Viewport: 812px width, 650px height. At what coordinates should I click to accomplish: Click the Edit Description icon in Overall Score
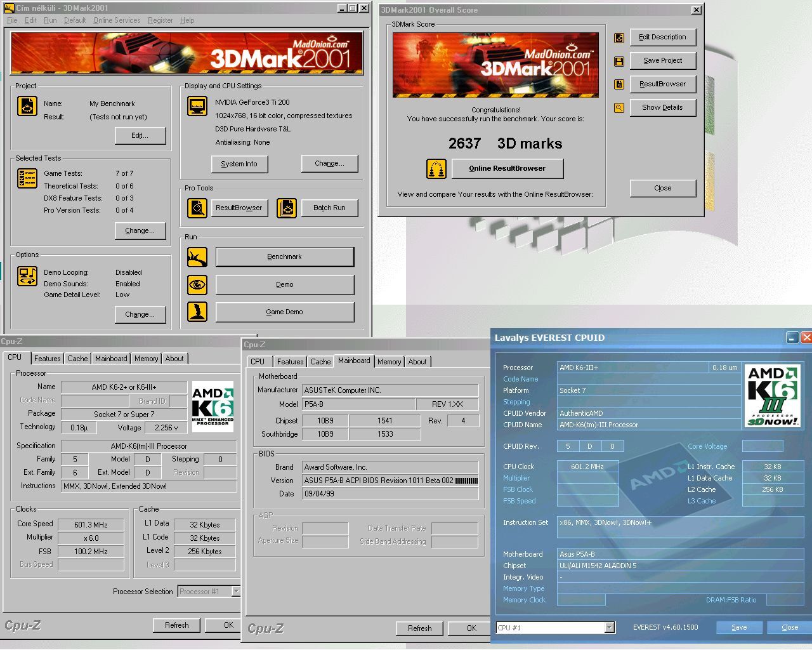(619, 38)
